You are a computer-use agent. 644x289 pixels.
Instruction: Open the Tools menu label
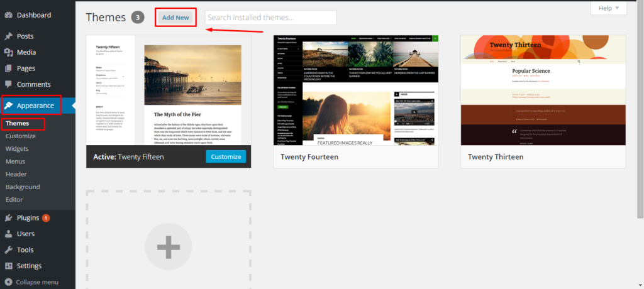click(25, 249)
